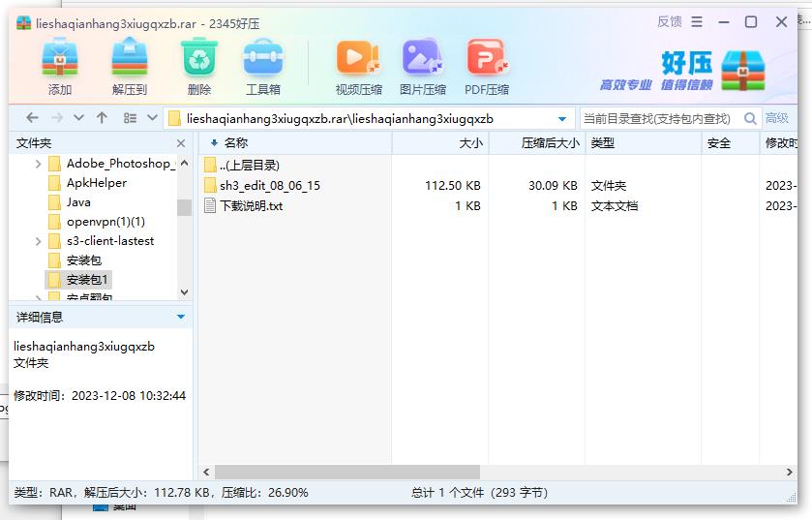Viewport: 812px width, 520px height.
Task: Sort by 大小 column header
Action: click(440, 143)
